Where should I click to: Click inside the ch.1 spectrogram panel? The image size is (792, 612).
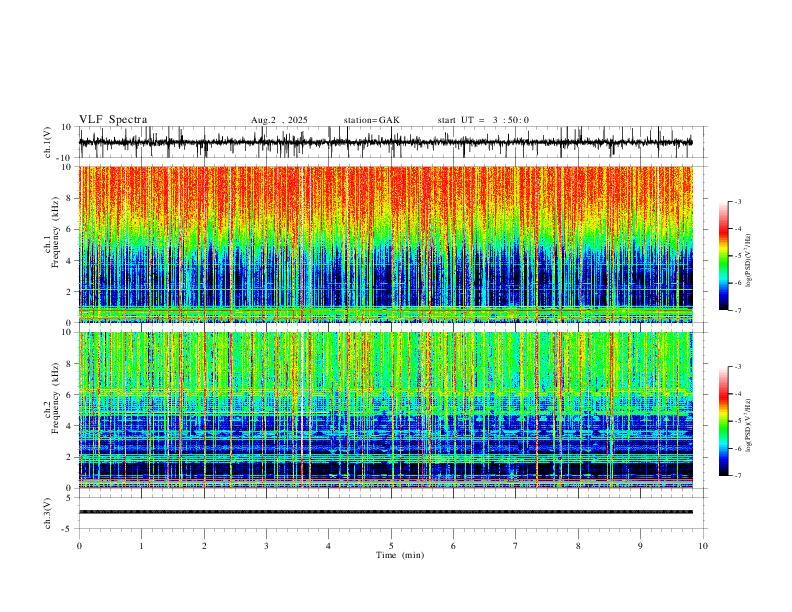(385, 244)
